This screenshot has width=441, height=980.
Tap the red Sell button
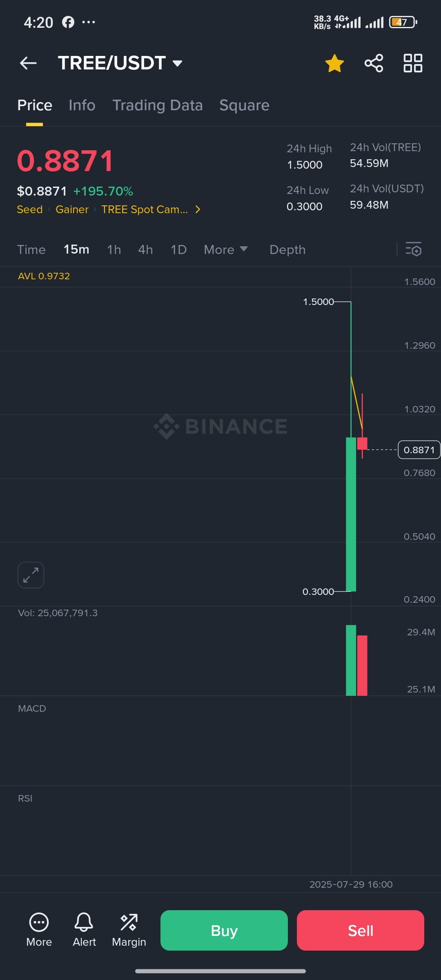coord(361,930)
